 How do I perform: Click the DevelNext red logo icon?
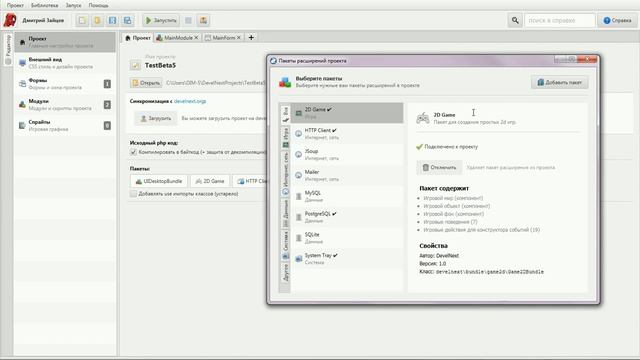[x=10, y=20]
